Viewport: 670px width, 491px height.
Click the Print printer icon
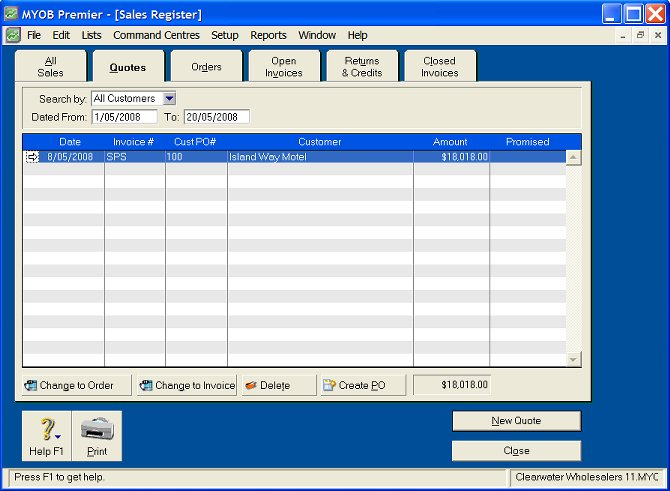click(x=97, y=429)
